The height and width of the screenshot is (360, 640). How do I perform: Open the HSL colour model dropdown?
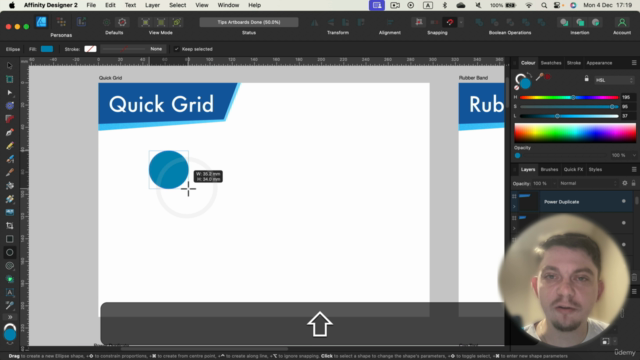click(614, 80)
